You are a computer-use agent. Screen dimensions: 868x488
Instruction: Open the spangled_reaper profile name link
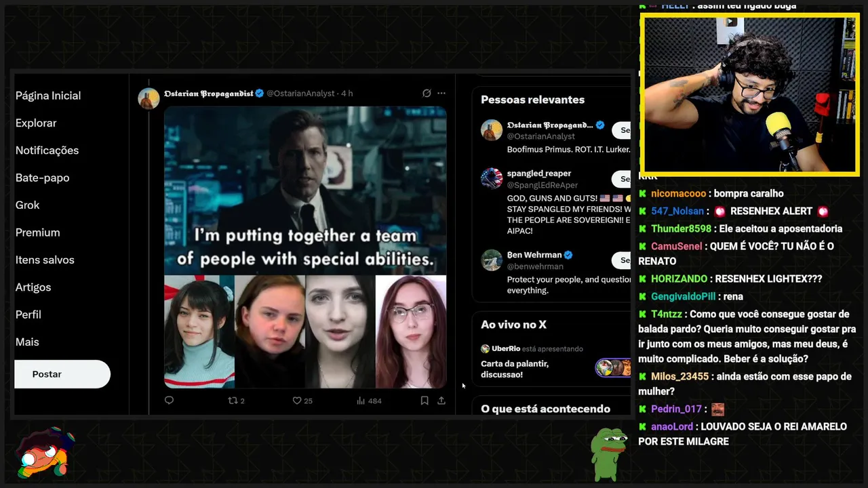point(539,174)
